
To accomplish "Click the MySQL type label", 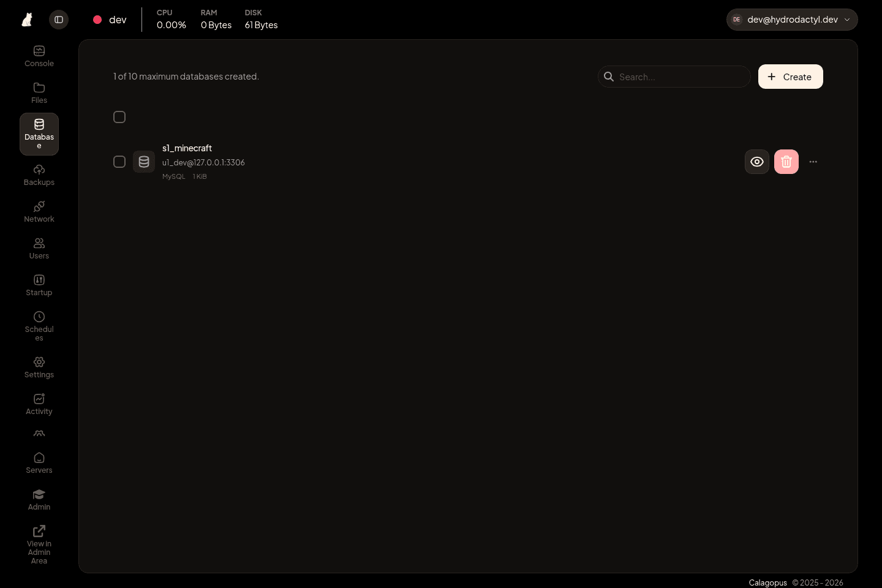I will tap(173, 176).
